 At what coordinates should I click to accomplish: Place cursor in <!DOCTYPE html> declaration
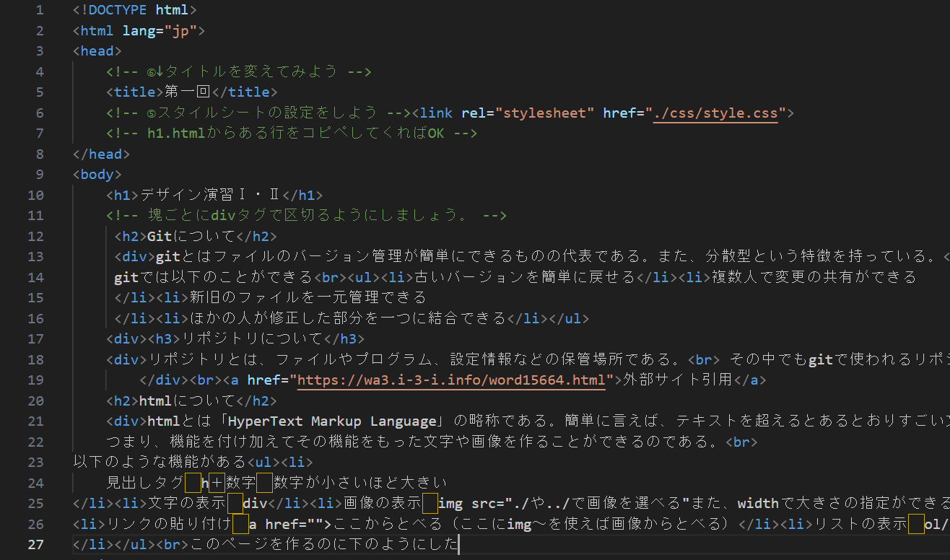pos(134,10)
